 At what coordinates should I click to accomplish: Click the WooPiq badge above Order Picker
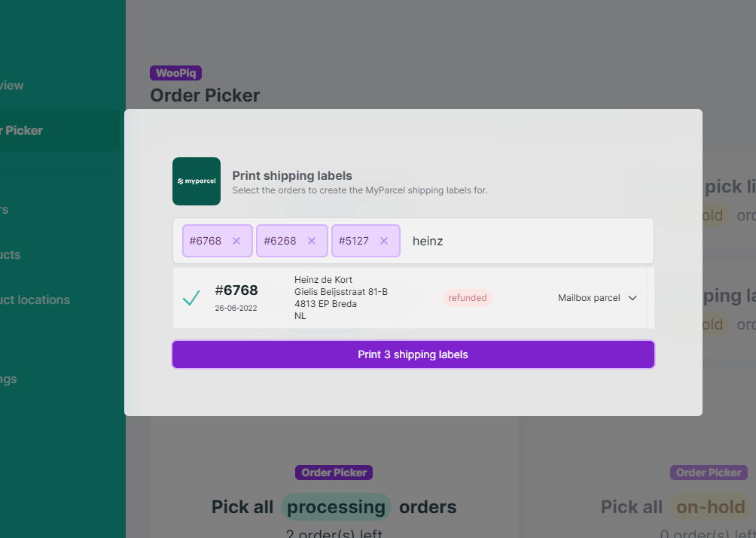(176, 73)
